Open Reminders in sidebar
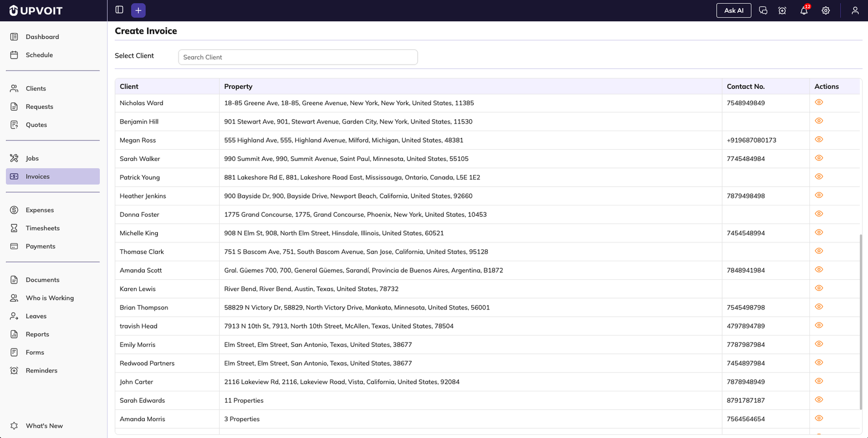Viewport: 868px width, 438px height. 53,371
